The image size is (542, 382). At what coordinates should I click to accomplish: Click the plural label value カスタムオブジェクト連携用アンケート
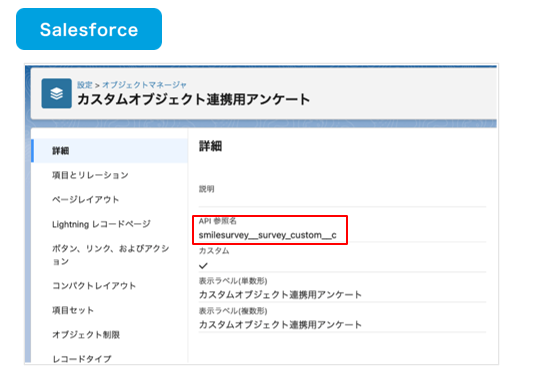point(280,325)
